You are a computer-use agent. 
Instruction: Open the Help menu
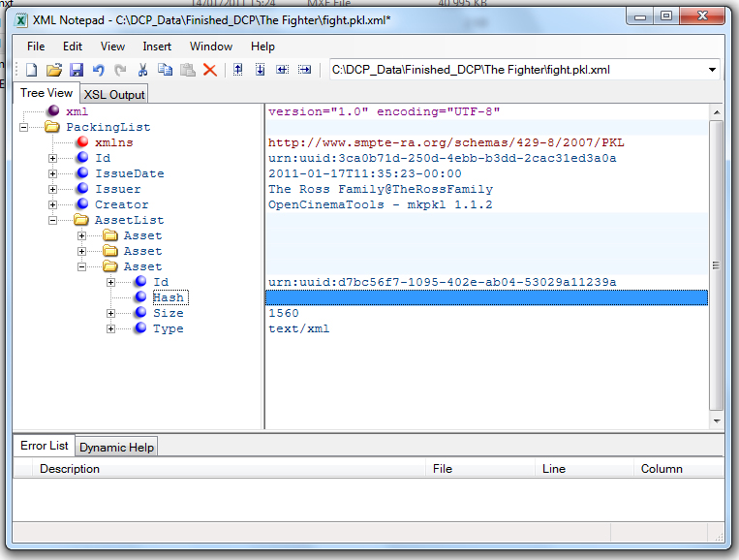point(262,47)
